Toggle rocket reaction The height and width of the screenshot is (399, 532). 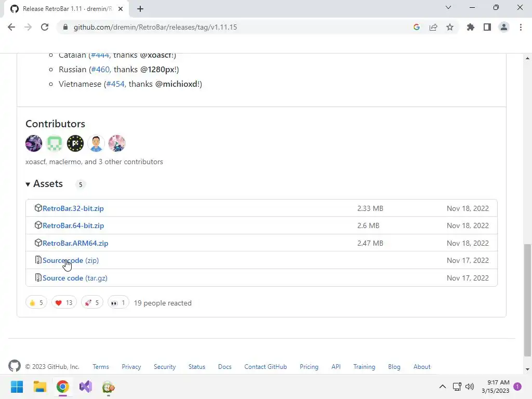point(92,303)
